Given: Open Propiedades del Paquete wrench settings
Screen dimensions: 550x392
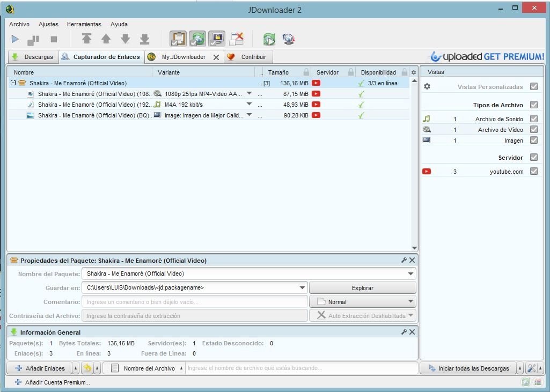Looking at the screenshot, I should (x=404, y=260).
